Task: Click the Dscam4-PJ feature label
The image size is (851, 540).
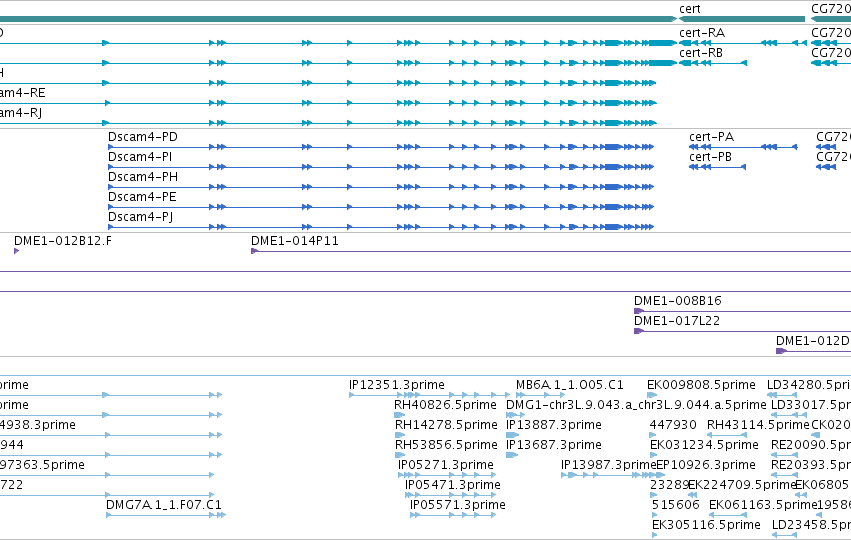Action: pyautogui.click(x=141, y=217)
